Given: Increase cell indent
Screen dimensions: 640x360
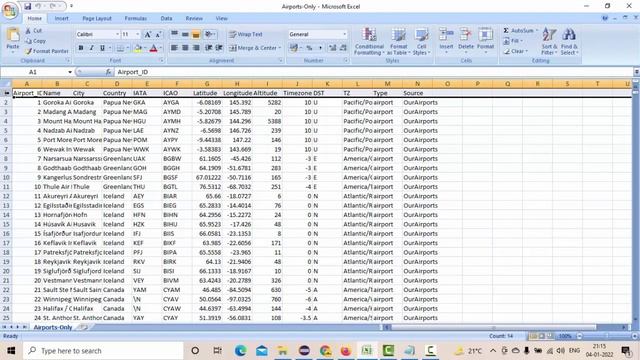Looking at the screenshot, I should (x=219, y=48).
